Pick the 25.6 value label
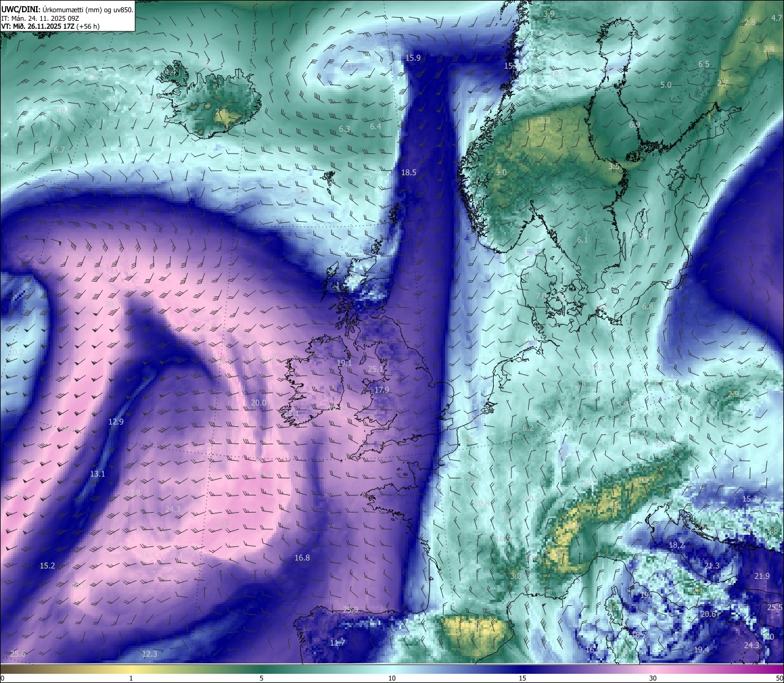This screenshot has width=784, height=683. point(18,654)
